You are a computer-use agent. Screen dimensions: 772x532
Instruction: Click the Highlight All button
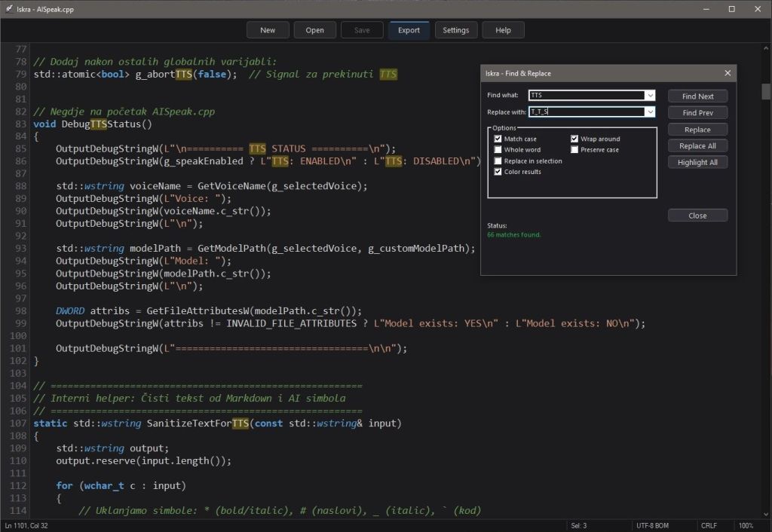tap(697, 162)
